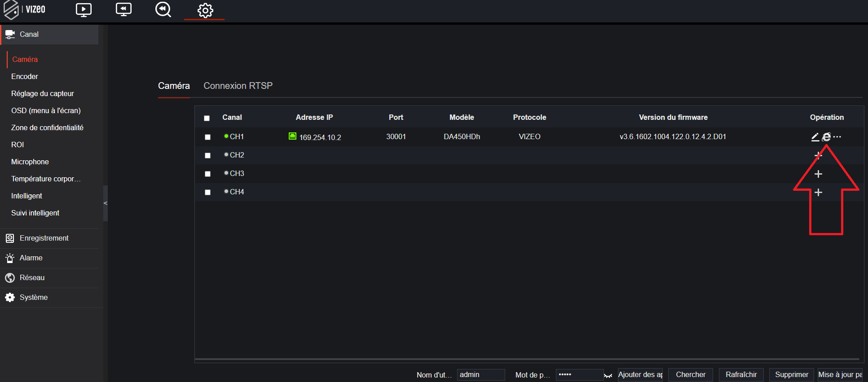Open the live view monitor icon
Image resolution: width=868 pixels, height=382 pixels.
pos(84,10)
